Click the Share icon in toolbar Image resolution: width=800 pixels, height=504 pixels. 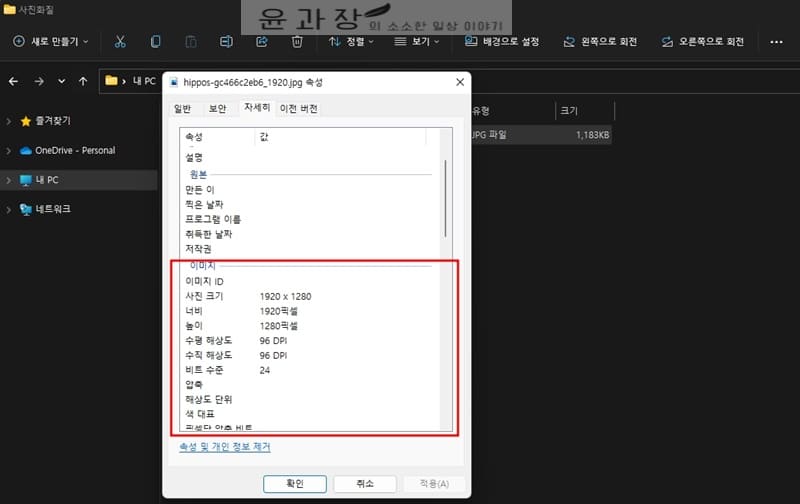tap(262, 42)
